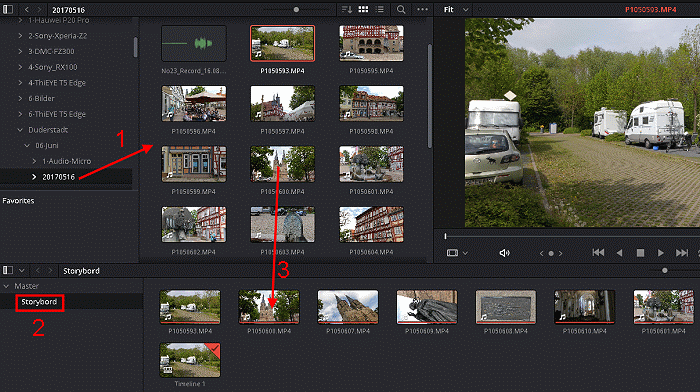Expand the 3-DMC-FZ300 folder
700x392 pixels.
[x=20, y=51]
